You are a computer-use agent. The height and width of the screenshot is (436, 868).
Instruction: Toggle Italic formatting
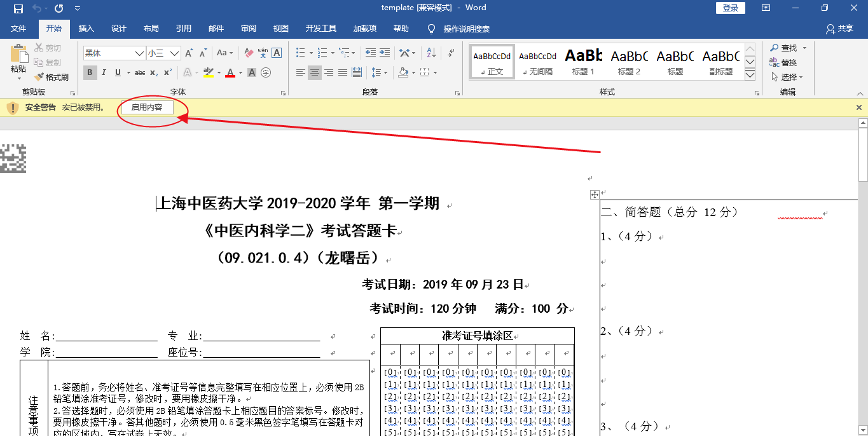(x=104, y=72)
